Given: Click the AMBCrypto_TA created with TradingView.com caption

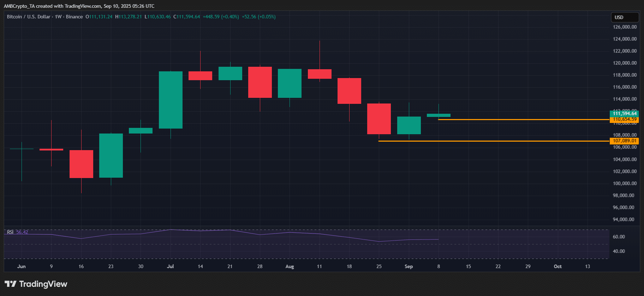Looking at the screenshot, I should pos(79,6).
